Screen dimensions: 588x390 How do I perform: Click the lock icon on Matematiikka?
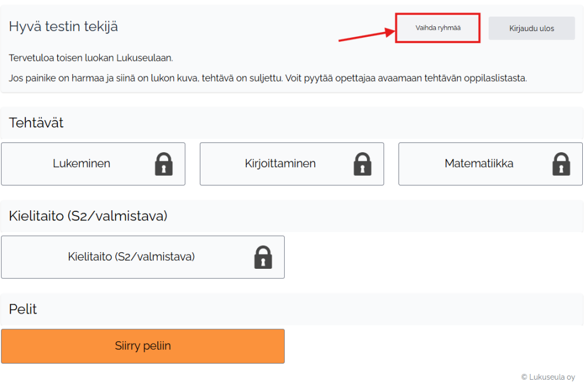(x=561, y=164)
